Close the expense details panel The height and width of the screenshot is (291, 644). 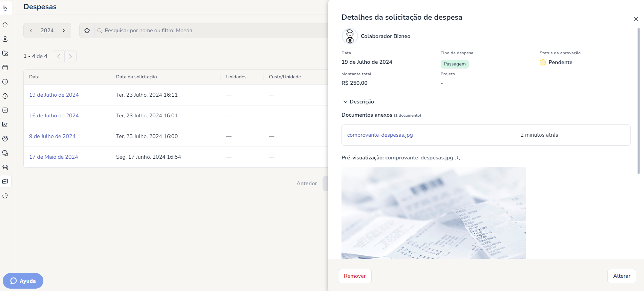point(636,19)
